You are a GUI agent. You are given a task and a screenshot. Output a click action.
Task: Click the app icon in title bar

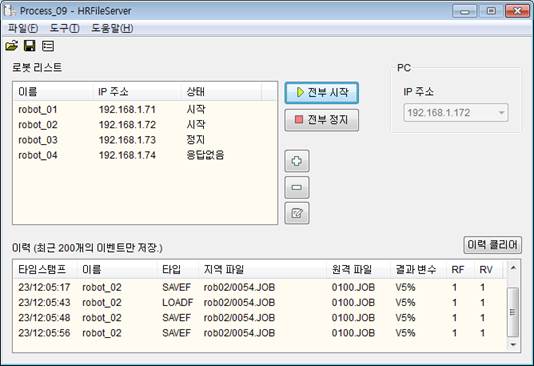(x=10, y=10)
